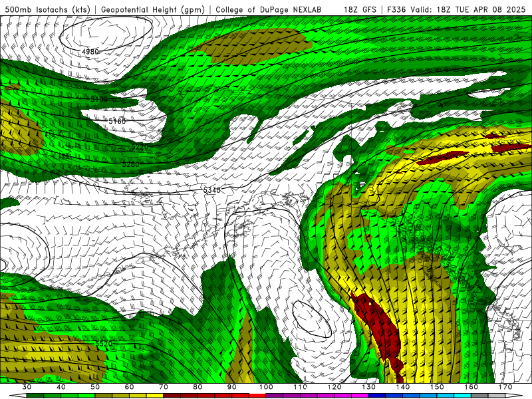
Task: Click the 160 knot legend label
Action: pos(471,387)
